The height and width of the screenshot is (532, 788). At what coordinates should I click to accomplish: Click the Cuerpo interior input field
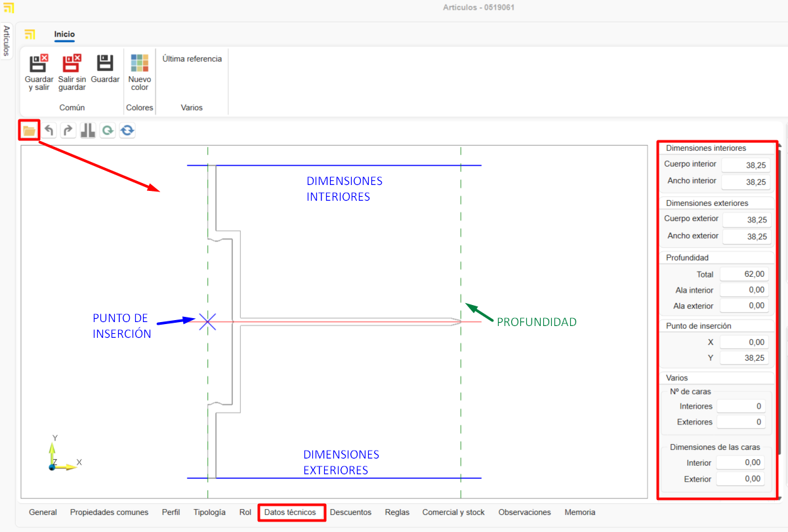click(x=745, y=165)
